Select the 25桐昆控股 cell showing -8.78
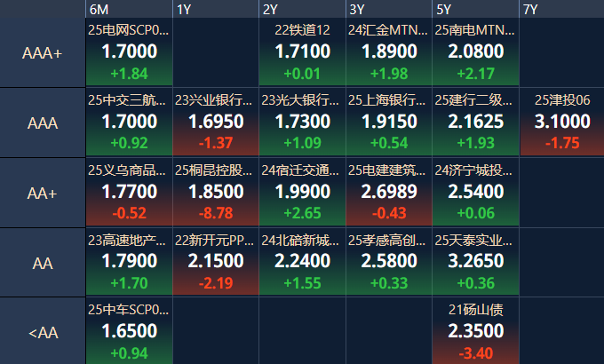The image size is (604, 364). point(216,193)
